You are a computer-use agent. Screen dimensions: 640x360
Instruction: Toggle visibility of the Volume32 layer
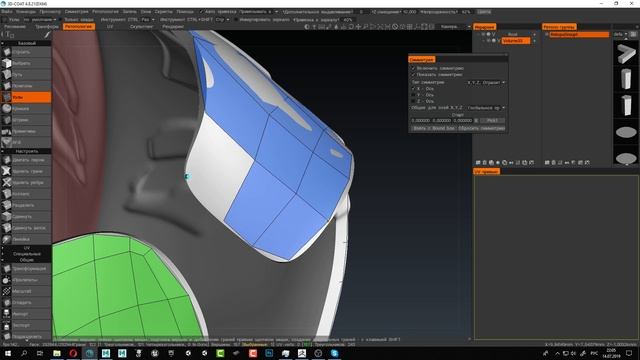click(488, 41)
